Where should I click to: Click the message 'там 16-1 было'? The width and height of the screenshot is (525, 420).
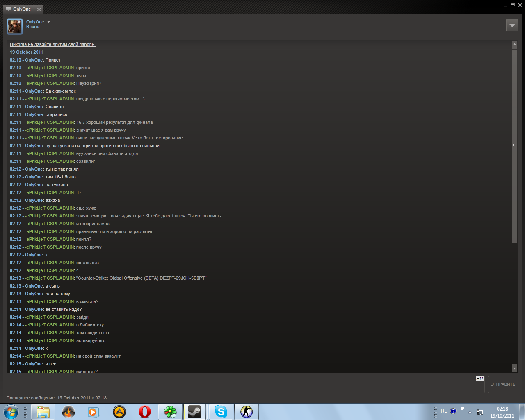[61, 177]
